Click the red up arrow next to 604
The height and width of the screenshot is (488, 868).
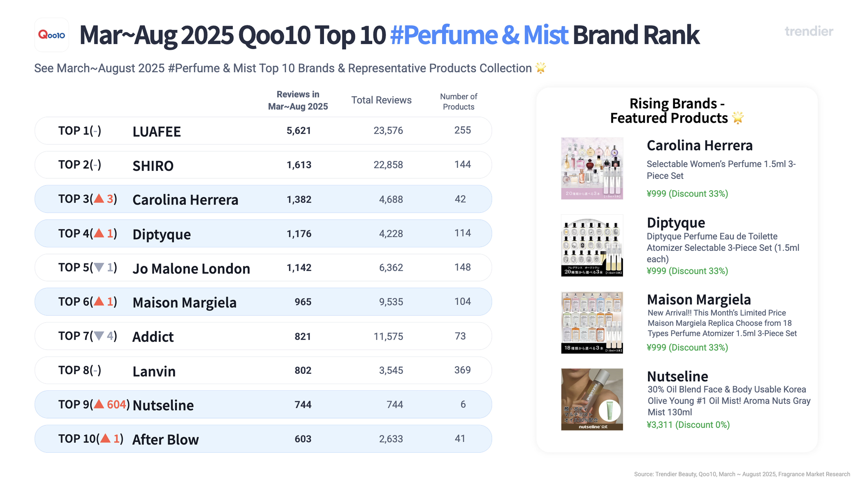tap(99, 404)
